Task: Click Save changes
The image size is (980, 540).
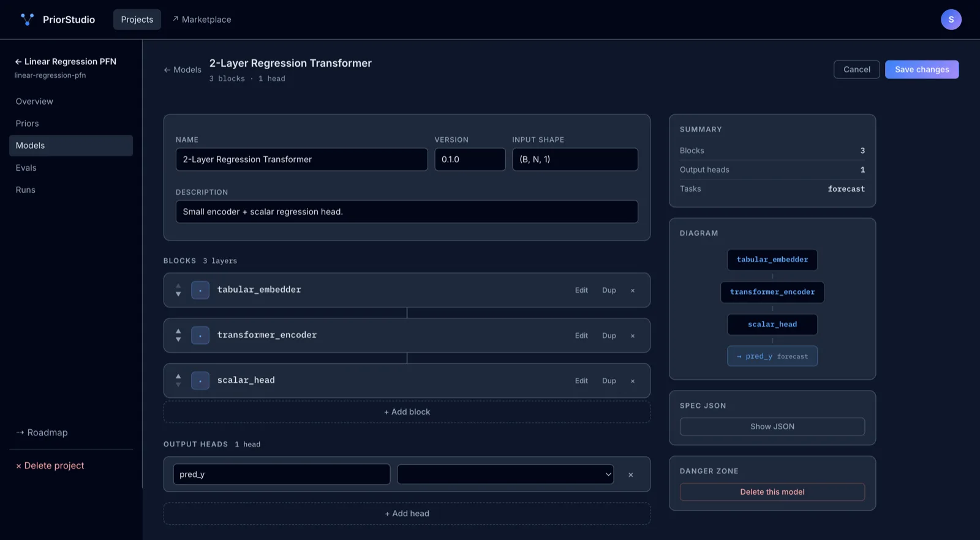Action: (x=922, y=69)
